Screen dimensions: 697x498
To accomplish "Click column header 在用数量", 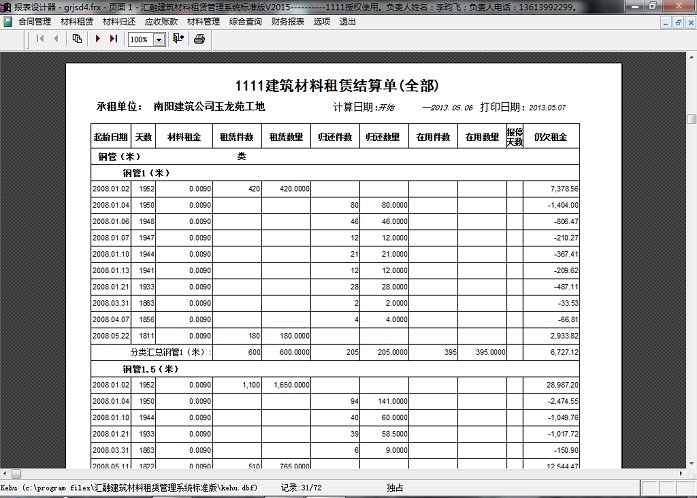I will (482, 137).
